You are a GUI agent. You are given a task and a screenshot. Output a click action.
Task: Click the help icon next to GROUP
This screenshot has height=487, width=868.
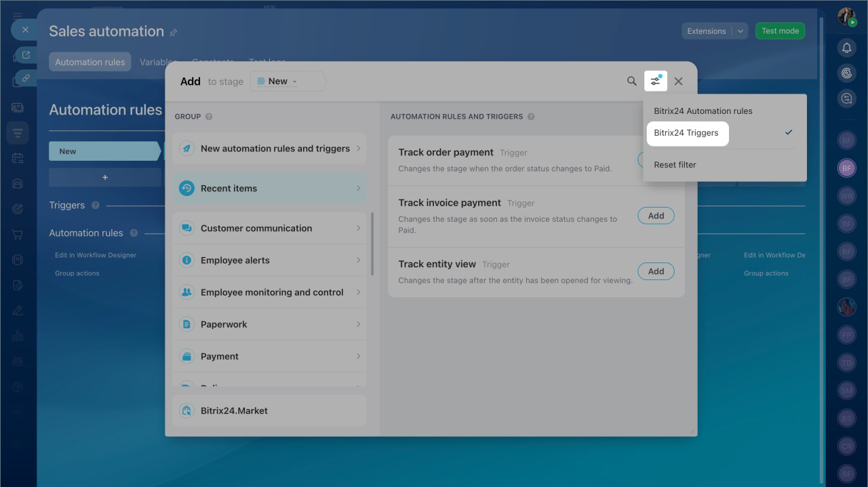point(209,117)
